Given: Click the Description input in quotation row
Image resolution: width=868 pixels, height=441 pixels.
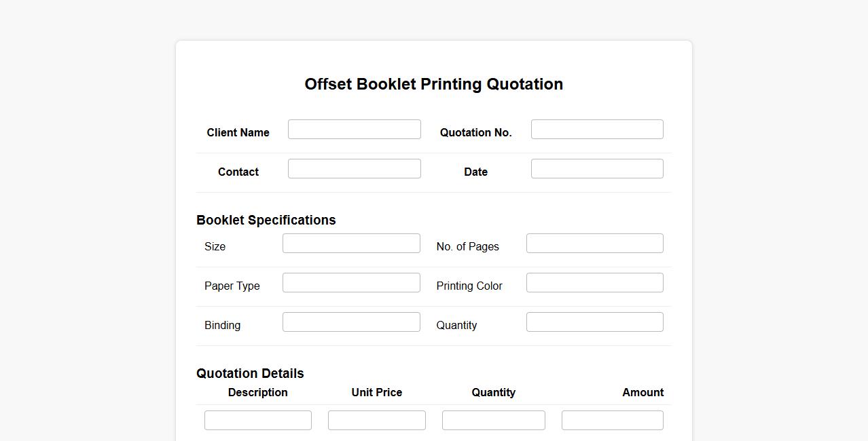Looking at the screenshot, I should pos(258,421).
